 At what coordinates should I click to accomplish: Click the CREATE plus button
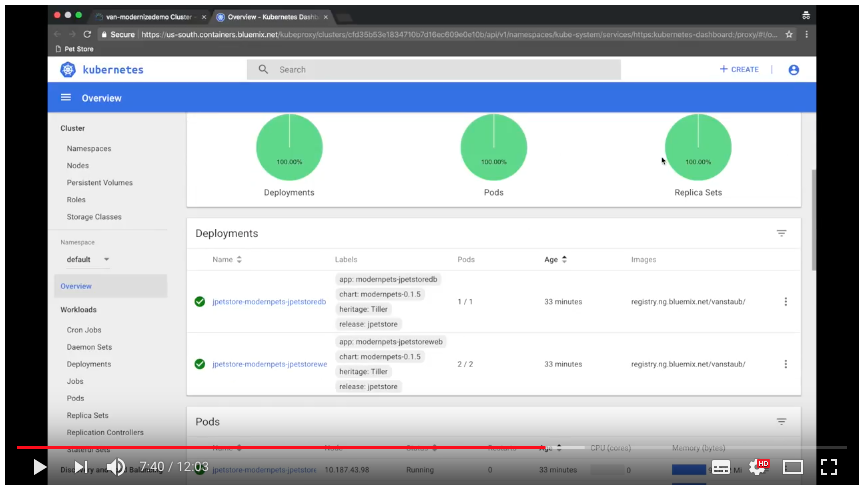point(739,70)
